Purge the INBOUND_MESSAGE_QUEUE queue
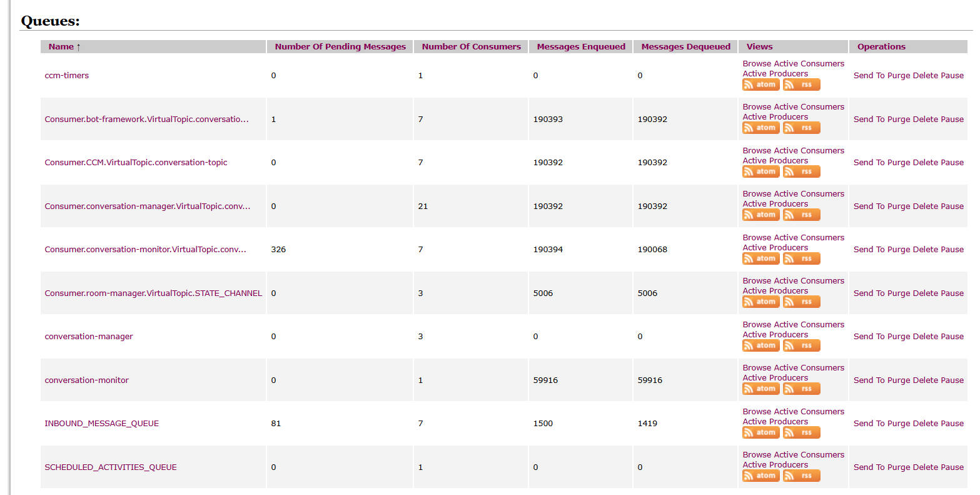This screenshot has height=495, width=980. [898, 424]
